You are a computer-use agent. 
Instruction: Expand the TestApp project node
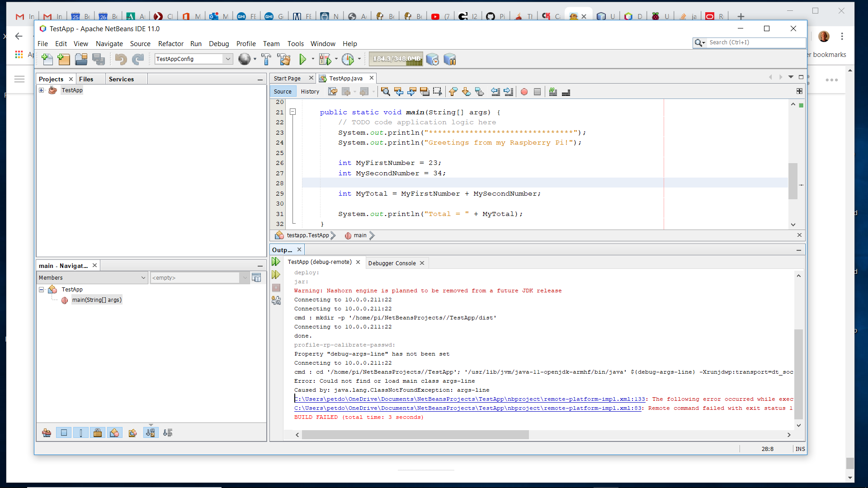42,90
